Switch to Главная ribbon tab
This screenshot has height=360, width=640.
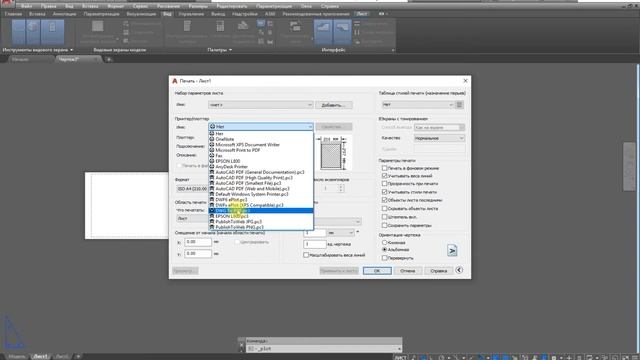[x=13, y=14]
